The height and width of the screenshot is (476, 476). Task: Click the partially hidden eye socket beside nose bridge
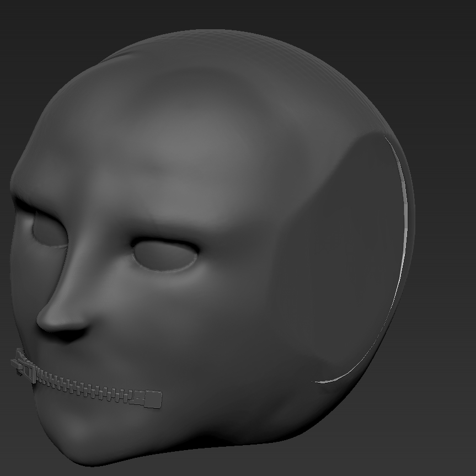[x=49, y=229]
